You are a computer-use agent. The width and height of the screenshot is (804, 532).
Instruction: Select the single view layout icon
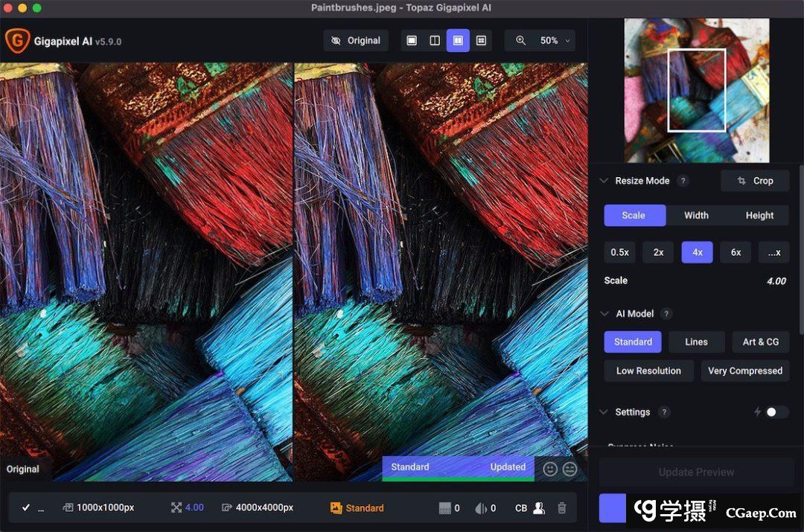tap(412, 41)
